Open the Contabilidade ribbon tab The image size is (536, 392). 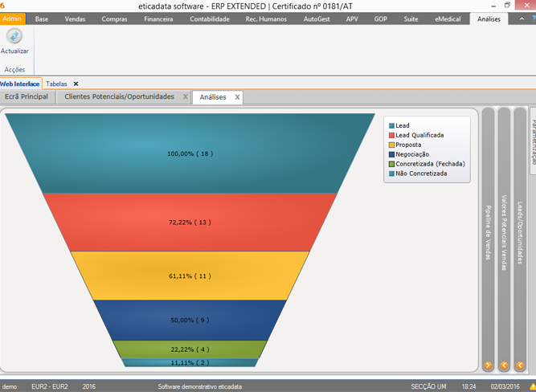click(x=209, y=18)
